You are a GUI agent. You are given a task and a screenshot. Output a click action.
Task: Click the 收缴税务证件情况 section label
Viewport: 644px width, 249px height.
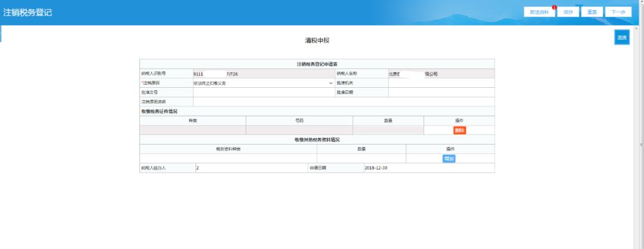pos(159,111)
